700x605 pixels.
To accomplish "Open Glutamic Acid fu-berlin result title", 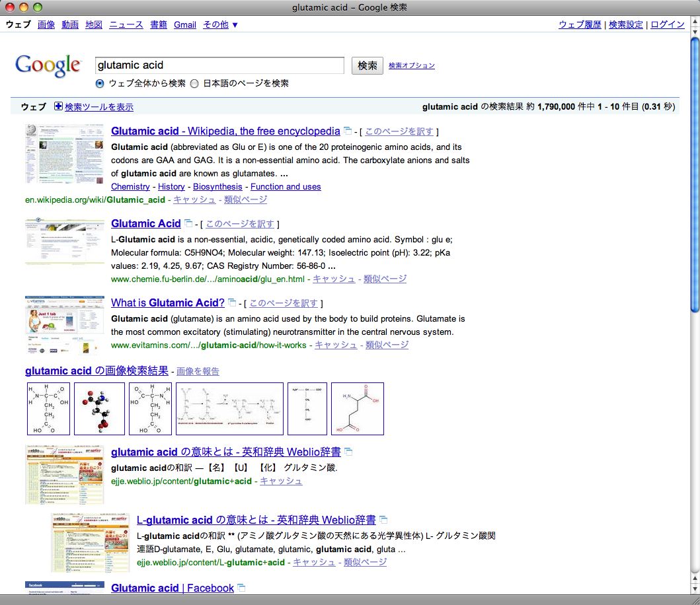I will coord(146,223).
